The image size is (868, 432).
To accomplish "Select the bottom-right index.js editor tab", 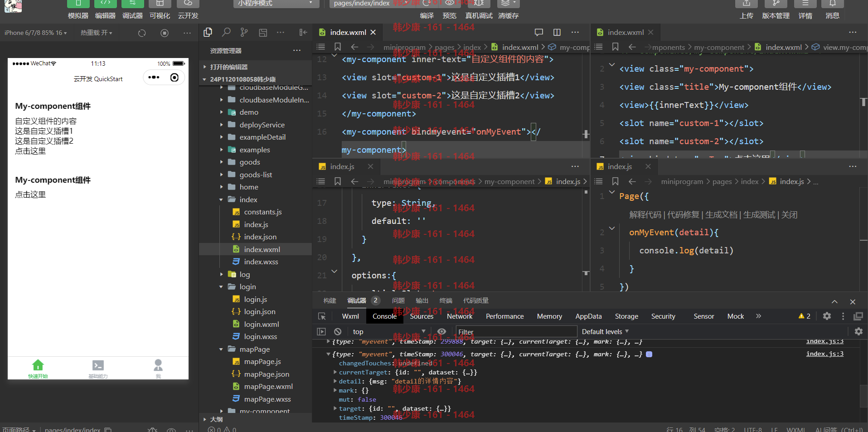I will tap(619, 166).
